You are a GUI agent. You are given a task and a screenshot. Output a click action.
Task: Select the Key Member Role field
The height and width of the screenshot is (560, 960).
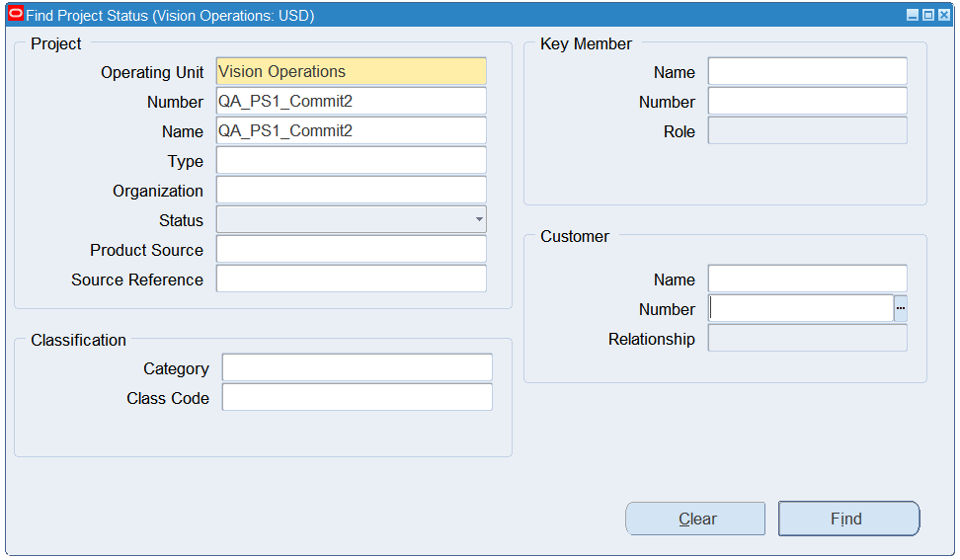pyautogui.click(x=808, y=130)
